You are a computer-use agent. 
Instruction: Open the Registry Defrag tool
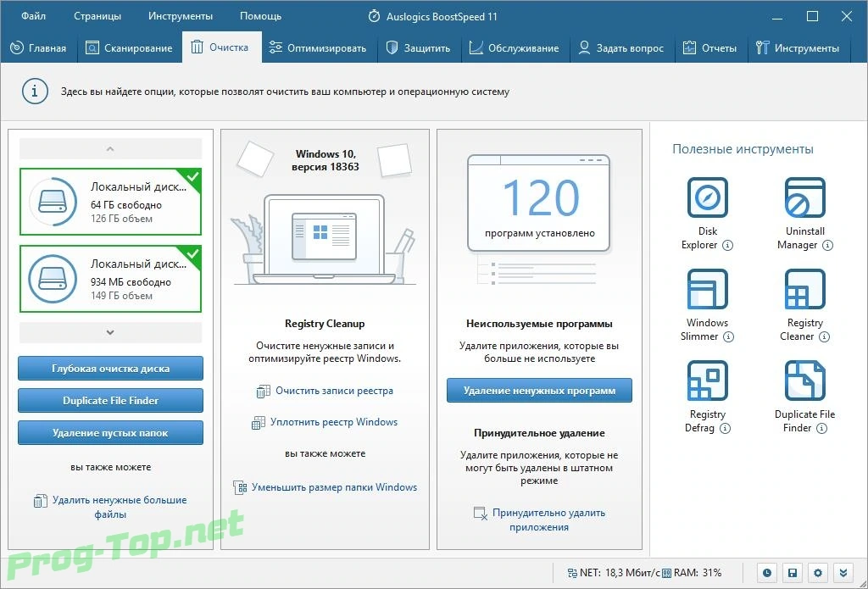click(707, 381)
